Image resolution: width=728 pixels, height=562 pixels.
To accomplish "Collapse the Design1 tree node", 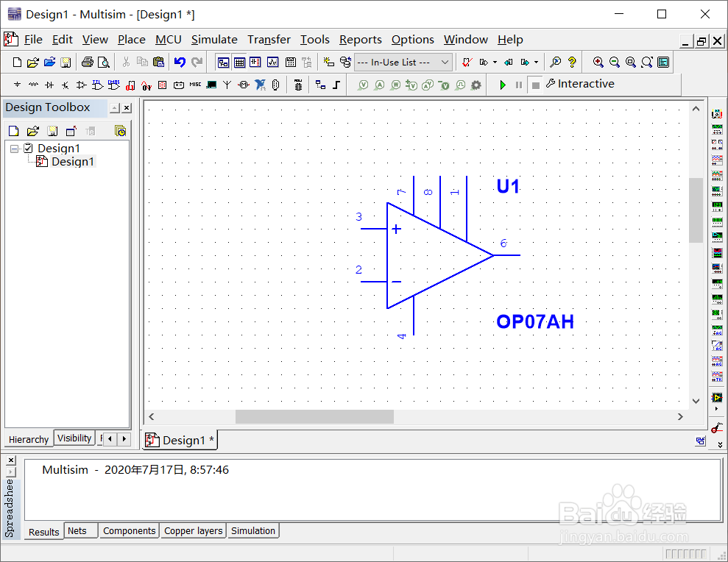I will pyautogui.click(x=15, y=149).
